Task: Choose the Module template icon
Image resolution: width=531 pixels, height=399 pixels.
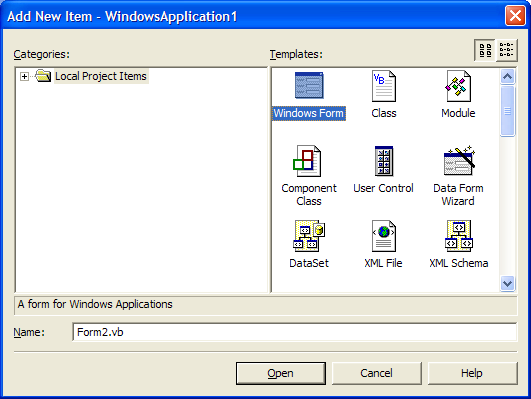Action: pyautogui.click(x=458, y=86)
